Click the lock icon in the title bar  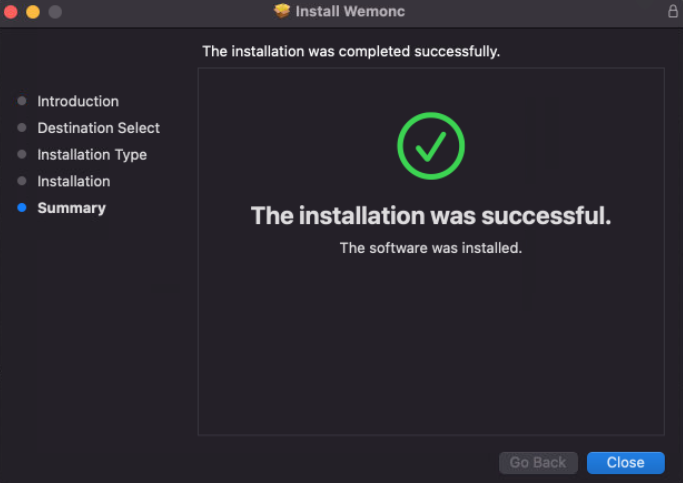(672, 11)
